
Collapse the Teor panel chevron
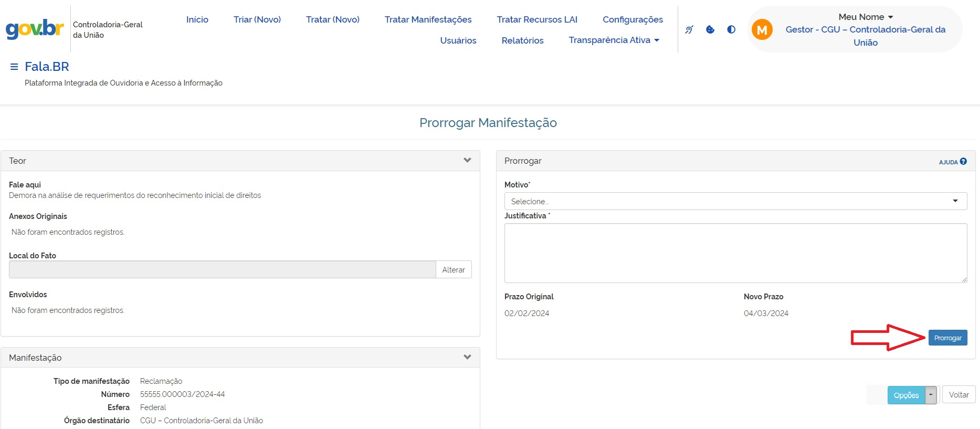(x=467, y=161)
